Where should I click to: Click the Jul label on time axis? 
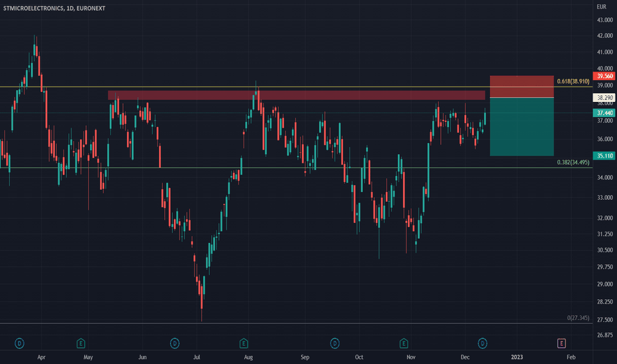(197, 357)
